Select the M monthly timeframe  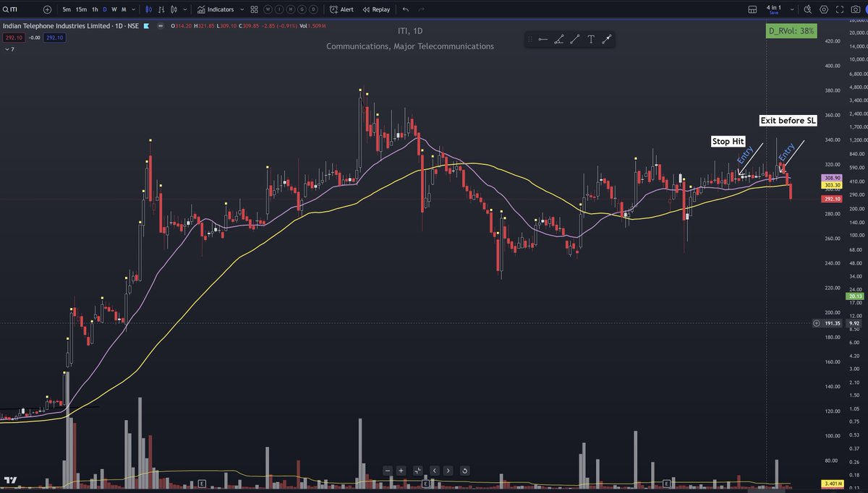[x=124, y=9]
